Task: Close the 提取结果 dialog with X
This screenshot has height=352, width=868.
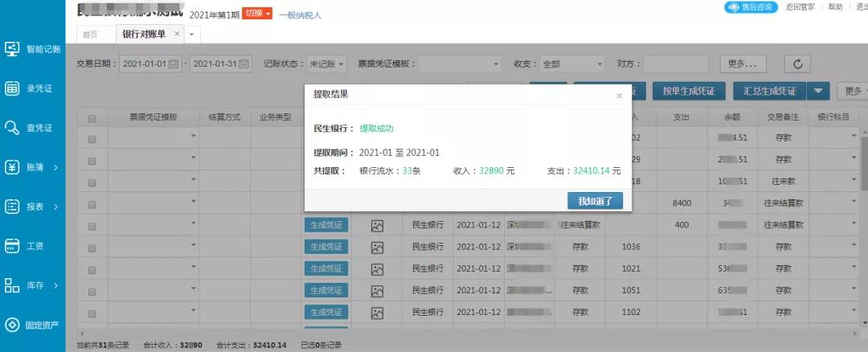Action: coord(619,96)
